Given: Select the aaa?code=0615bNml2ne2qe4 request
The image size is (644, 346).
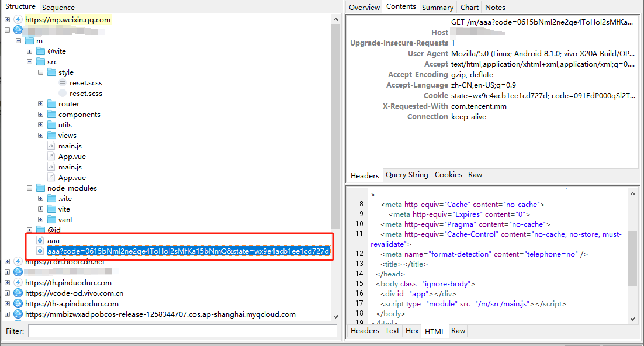Looking at the screenshot, I should pyautogui.click(x=188, y=251).
